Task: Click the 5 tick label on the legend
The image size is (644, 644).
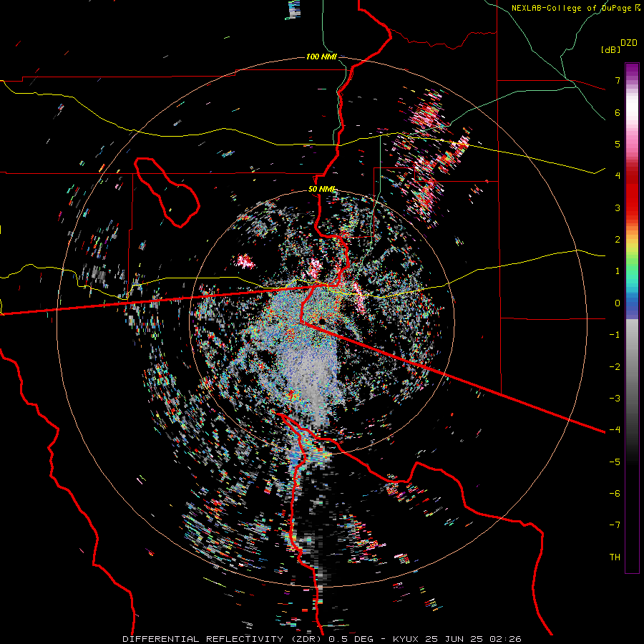Action: pyautogui.click(x=618, y=144)
